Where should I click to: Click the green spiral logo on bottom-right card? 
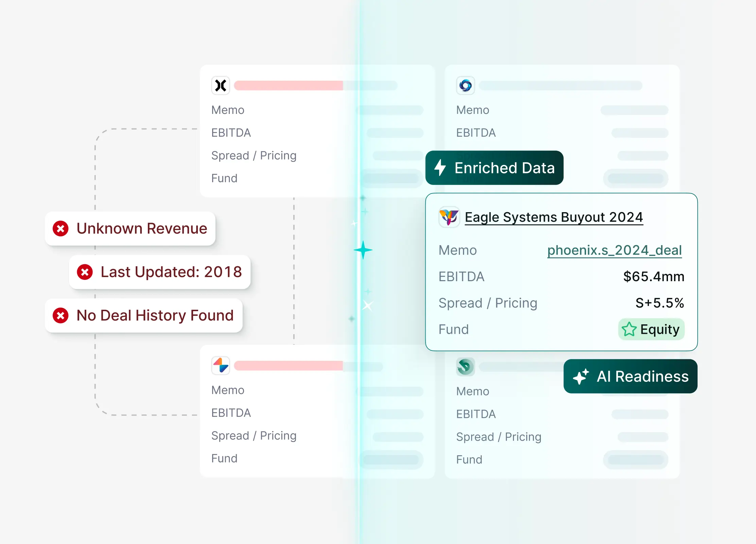point(465,367)
